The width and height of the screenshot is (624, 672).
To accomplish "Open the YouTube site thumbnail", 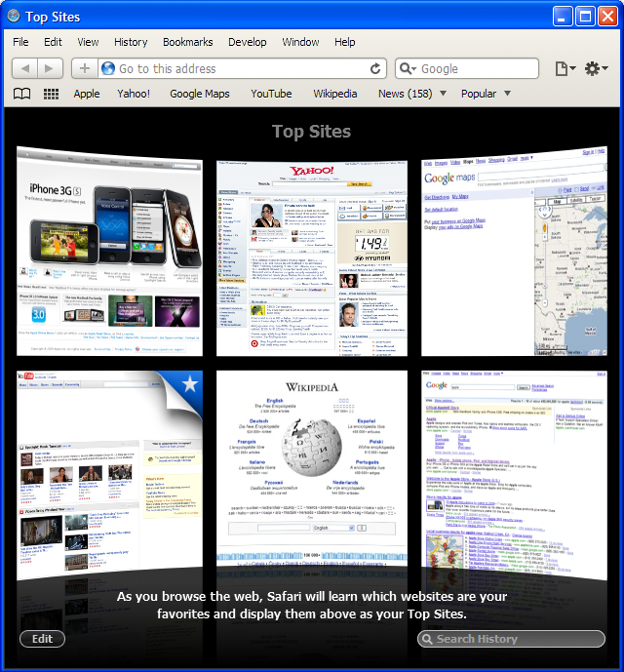I will pyautogui.click(x=109, y=476).
